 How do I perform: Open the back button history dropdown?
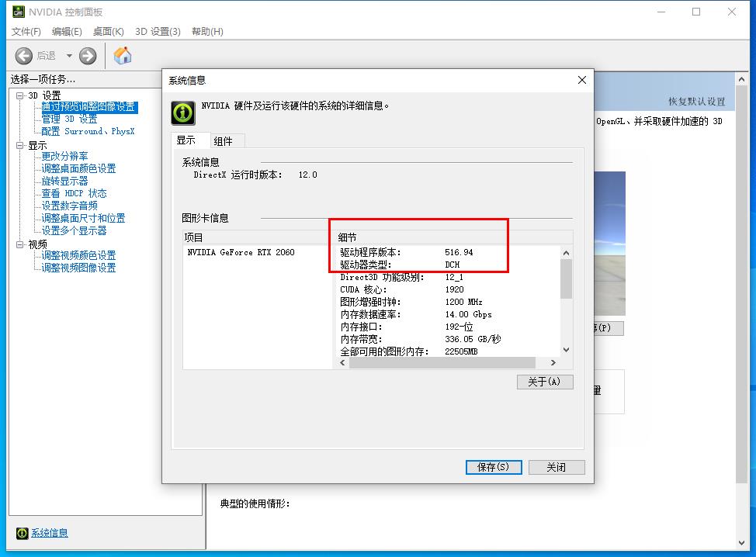click(68, 55)
